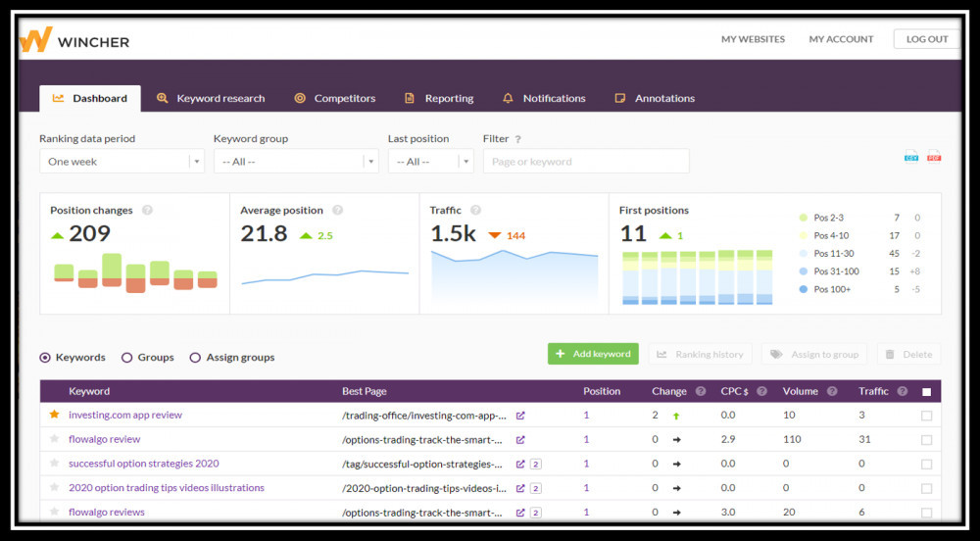Image resolution: width=980 pixels, height=541 pixels.
Task: Click the Pos 100+ legend swatch
Action: tap(804, 289)
